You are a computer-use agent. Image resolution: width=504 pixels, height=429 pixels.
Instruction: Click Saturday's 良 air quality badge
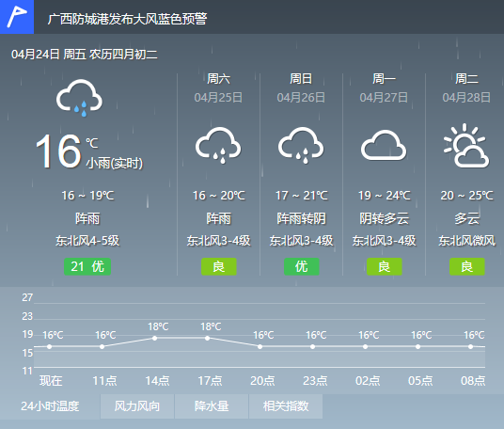coord(218,266)
